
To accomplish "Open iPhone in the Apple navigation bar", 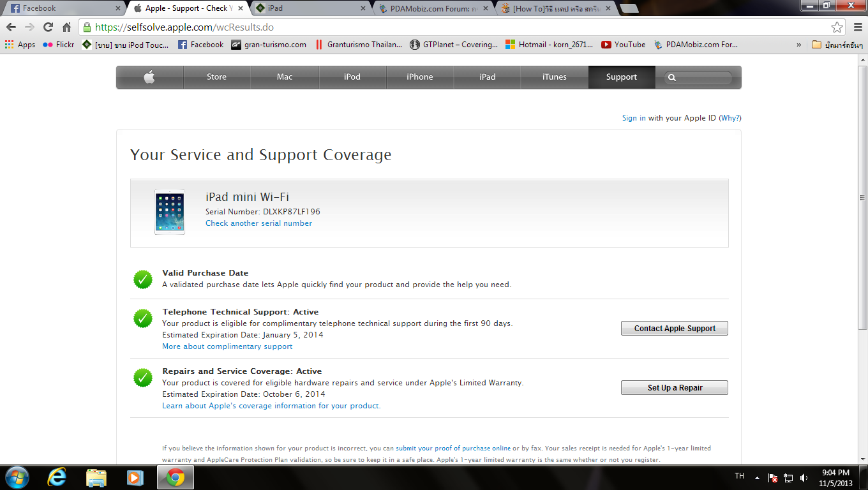I will point(420,77).
